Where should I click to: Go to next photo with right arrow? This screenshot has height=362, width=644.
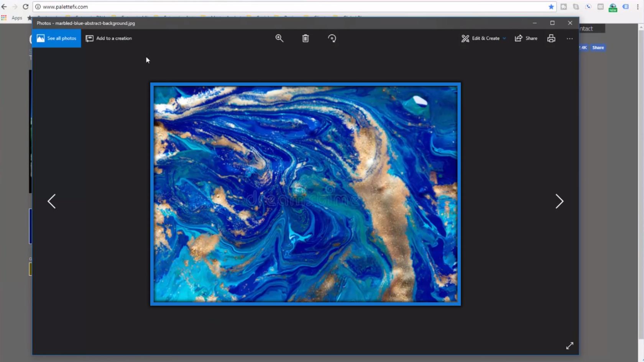click(x=559, y=201)
